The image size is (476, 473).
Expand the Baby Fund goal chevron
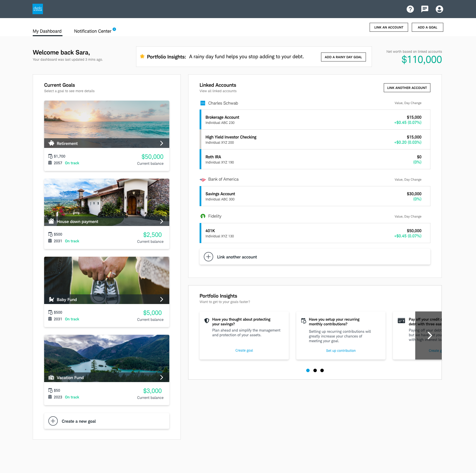[x=162, y=299]
